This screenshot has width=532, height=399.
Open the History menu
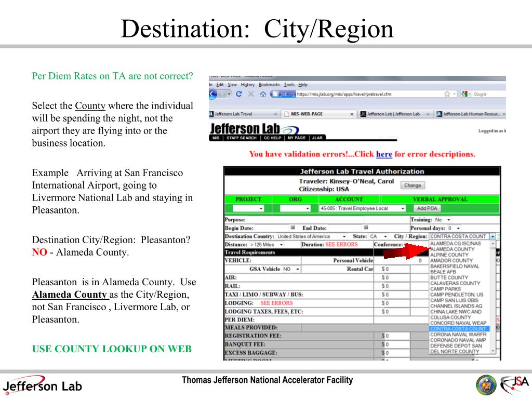click(x=248, y=85)
